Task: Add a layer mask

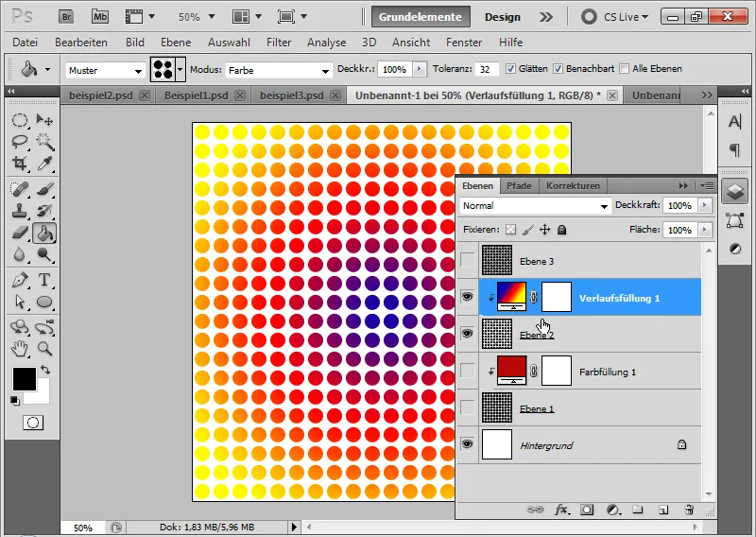Action: [x=587, y=510]
